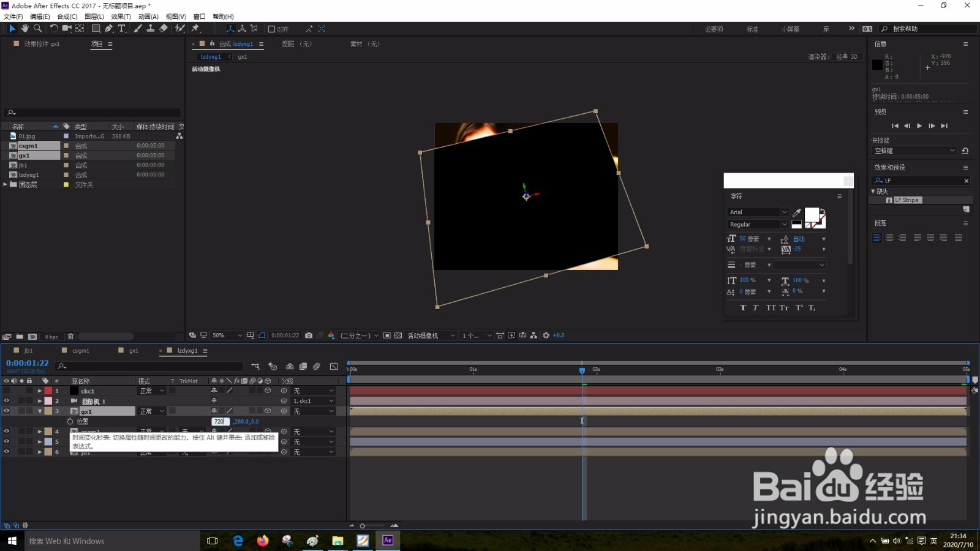Select the Roto Brush tool
Viewport: 980px width, 551px height.
pos(179,28)
